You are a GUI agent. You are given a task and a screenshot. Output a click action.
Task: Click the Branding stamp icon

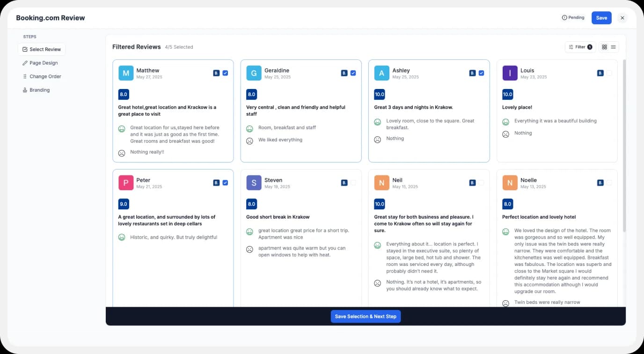[25, 90]
